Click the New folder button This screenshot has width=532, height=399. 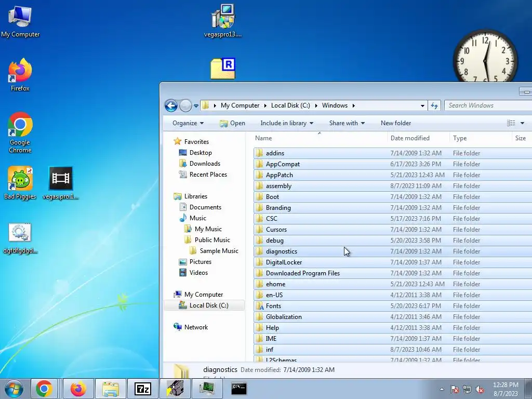point(395,123)
